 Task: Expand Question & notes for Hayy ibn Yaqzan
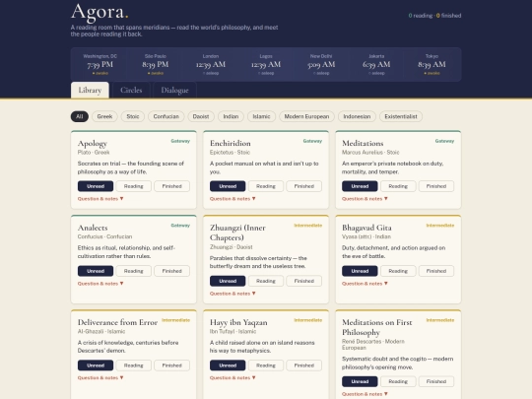pos(233,378)
